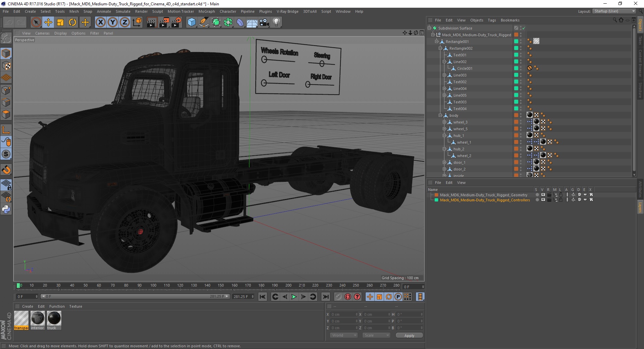644x349 pixels.
Task: Toggle X axis lock
Action: (x=100, y=22)
